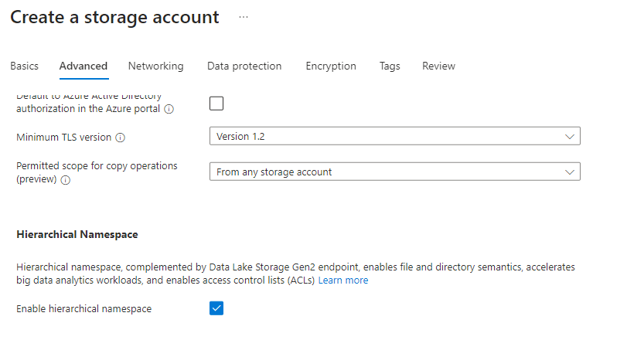Image resolution: width=644 pixels, height=357 pixels.
Task: Open the Tags tab
Action: [x=390, y=66]
